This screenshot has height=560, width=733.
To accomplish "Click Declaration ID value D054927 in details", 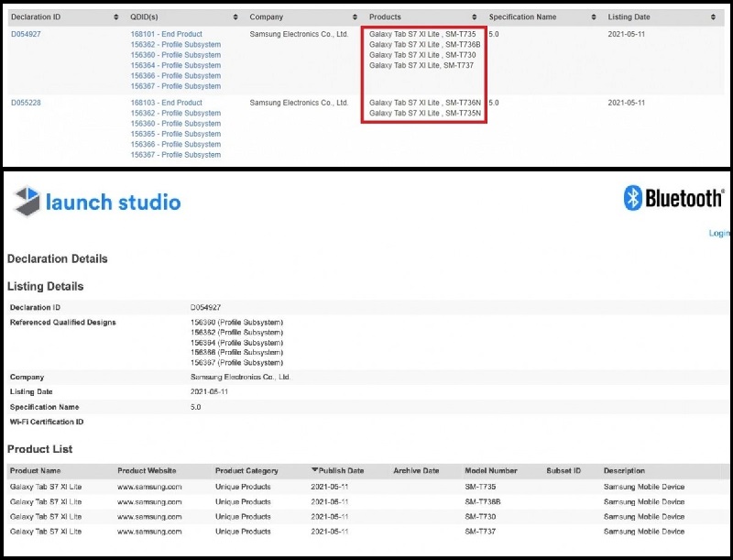I will pyautogui.click(x=205, y=307).
